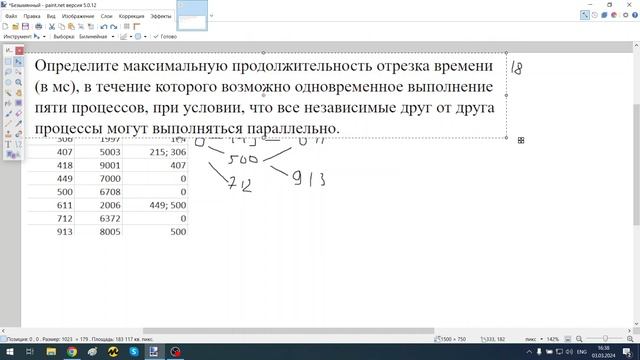Select the Text tool

(x=8, y=144)
